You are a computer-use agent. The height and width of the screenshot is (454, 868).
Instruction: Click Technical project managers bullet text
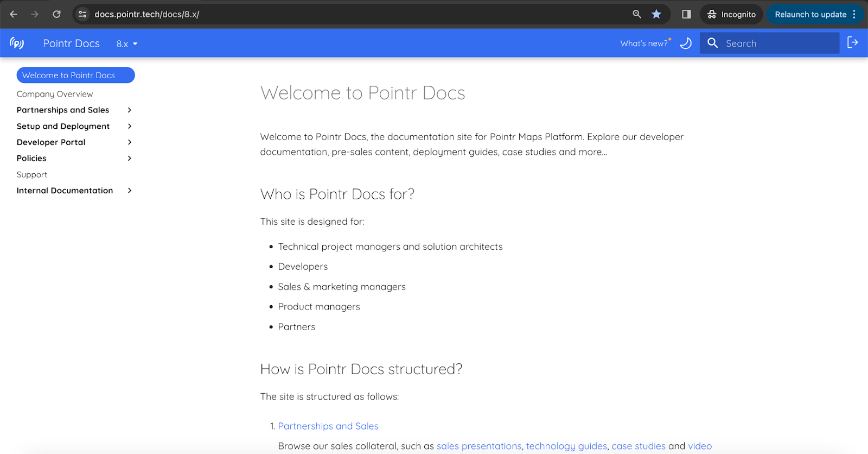(x=390, y=247)
